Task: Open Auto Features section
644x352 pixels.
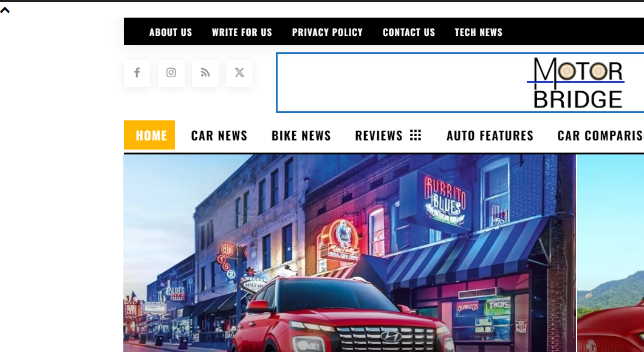Action: click(x=490, y=136)
